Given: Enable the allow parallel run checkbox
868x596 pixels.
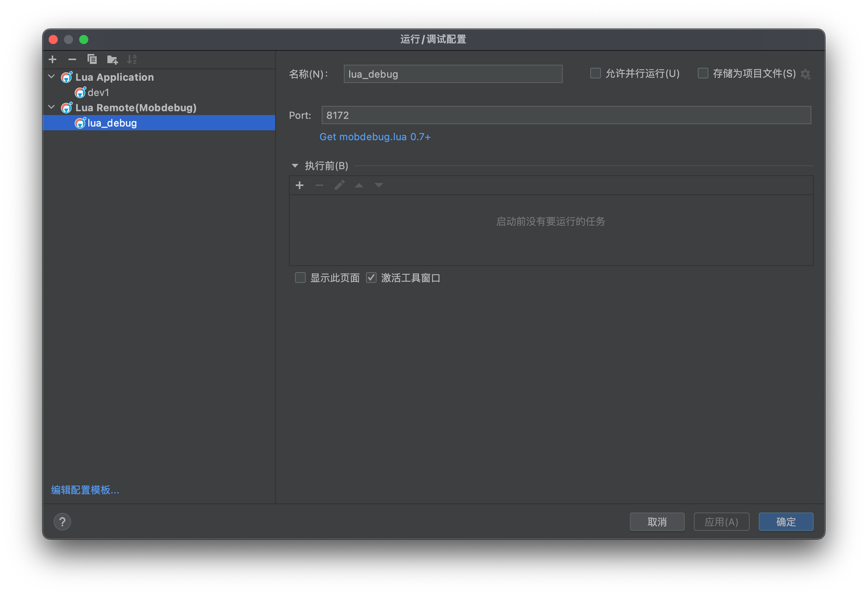Looking at the screenshot, I should [595, 73].
